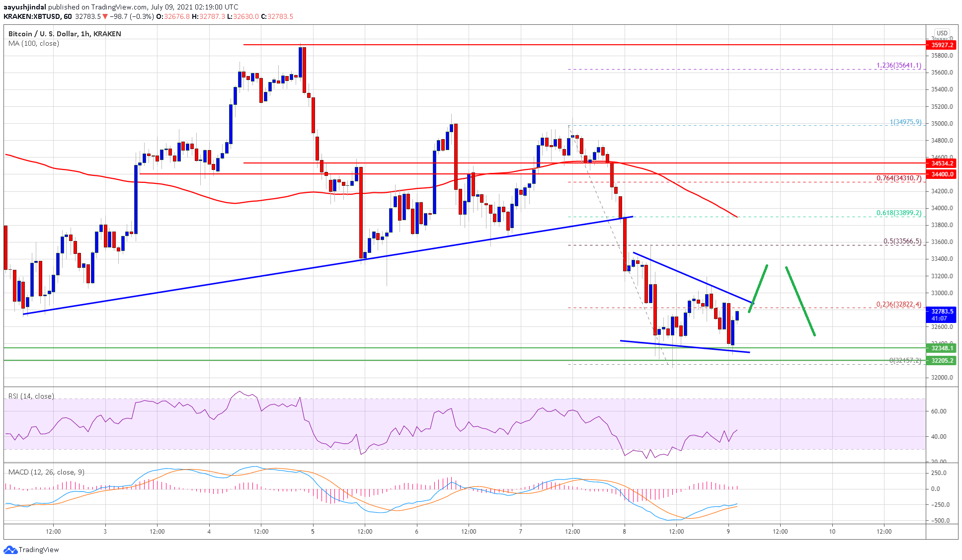The width and height of the screenshot is (962, 560).
Task: Click the green upward projection arrow
Action: pos(759,288)
